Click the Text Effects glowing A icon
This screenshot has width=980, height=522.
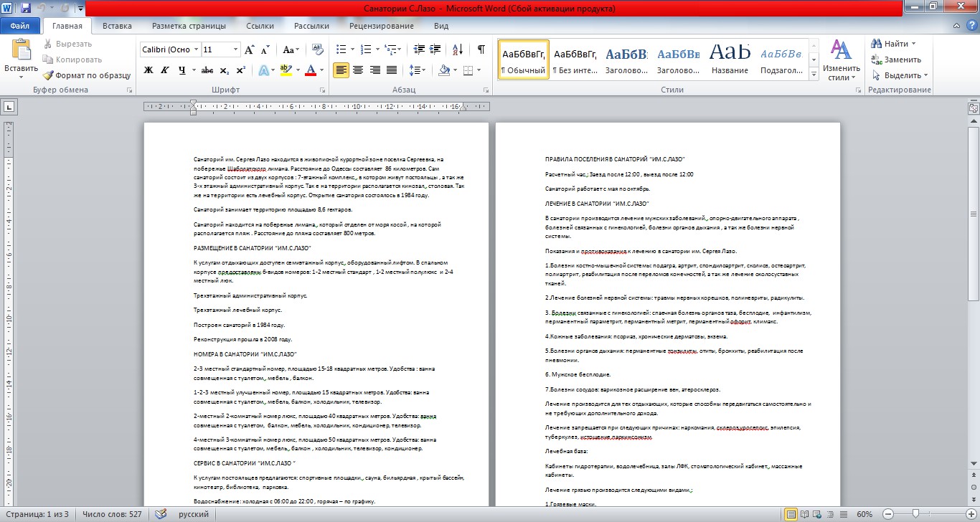(x=263, y=70)
